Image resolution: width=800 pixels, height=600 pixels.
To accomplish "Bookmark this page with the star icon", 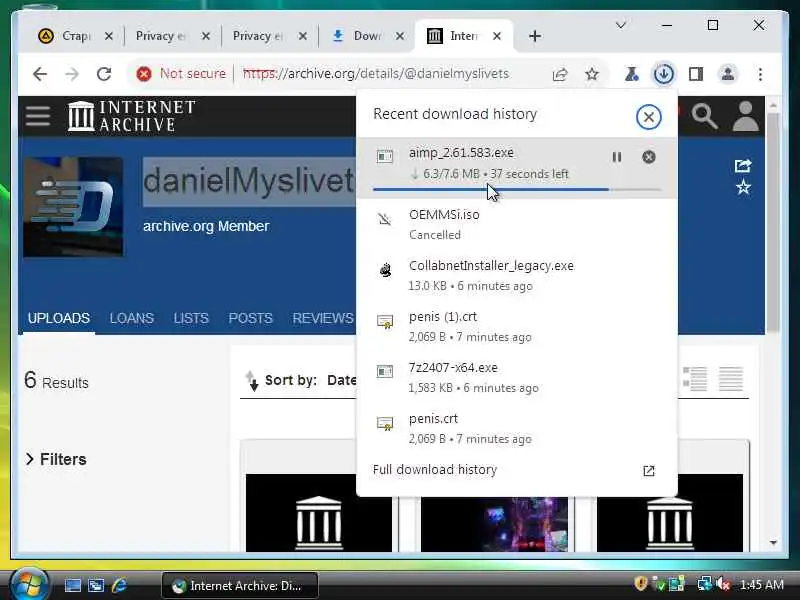I will [592, 74].
